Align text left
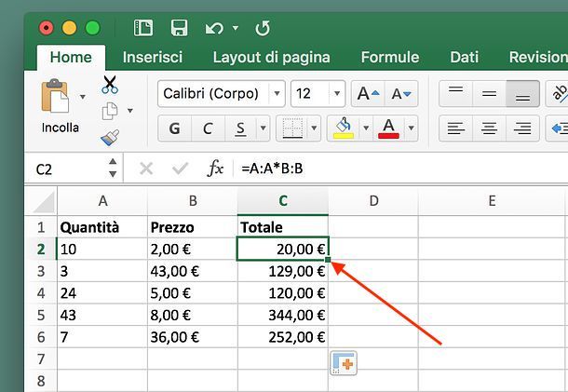568x392 pixels. [x=455, y=128]
